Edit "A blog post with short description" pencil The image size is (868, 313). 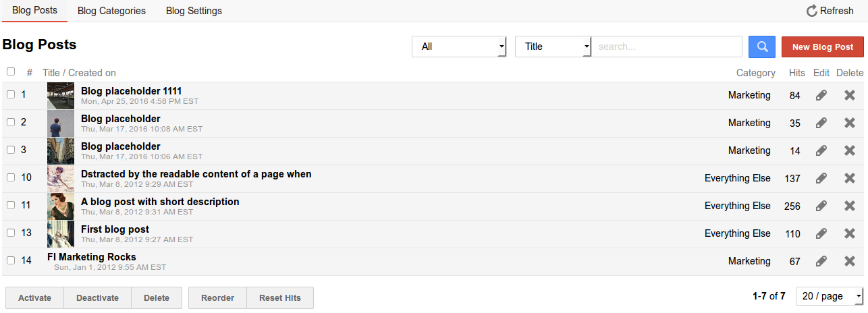point(821,206)
